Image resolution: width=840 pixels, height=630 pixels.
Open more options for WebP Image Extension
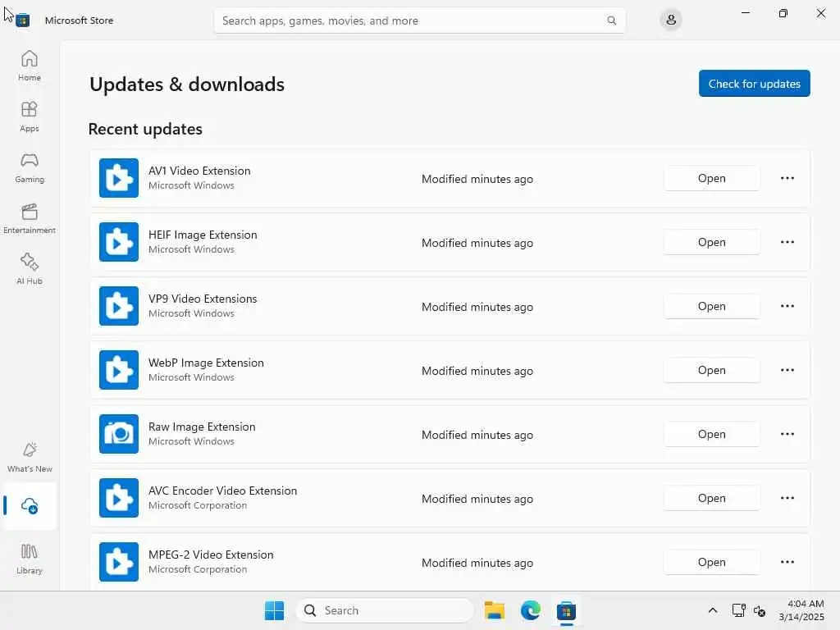787,370
